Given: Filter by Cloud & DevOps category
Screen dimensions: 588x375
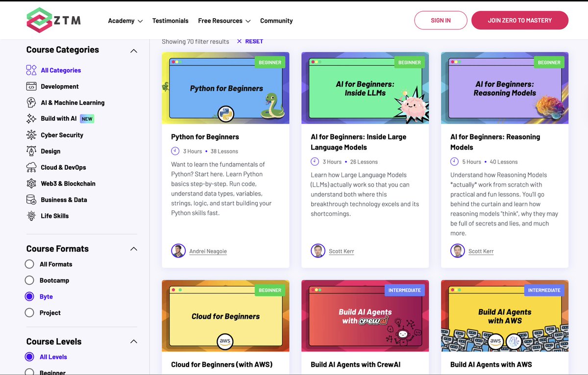Looking at the screenshot, I should [x=63, y=167].
